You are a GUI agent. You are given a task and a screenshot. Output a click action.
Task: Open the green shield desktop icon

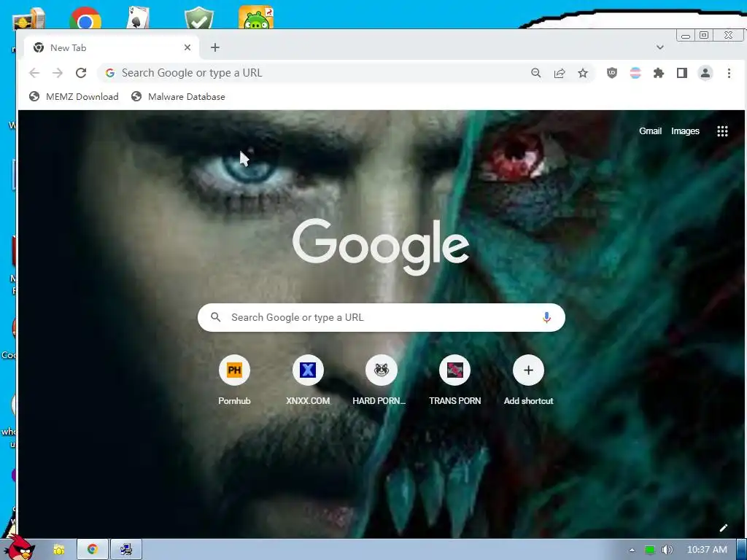click(199, 17)
